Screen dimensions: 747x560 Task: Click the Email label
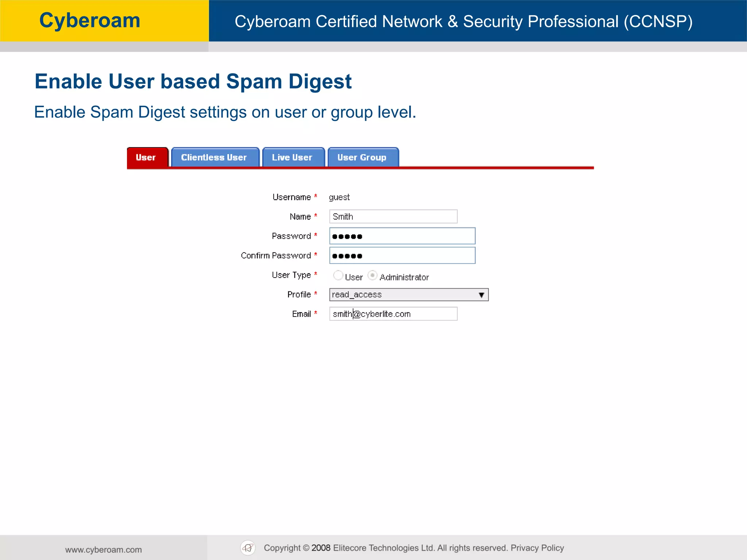click(302, 314)
